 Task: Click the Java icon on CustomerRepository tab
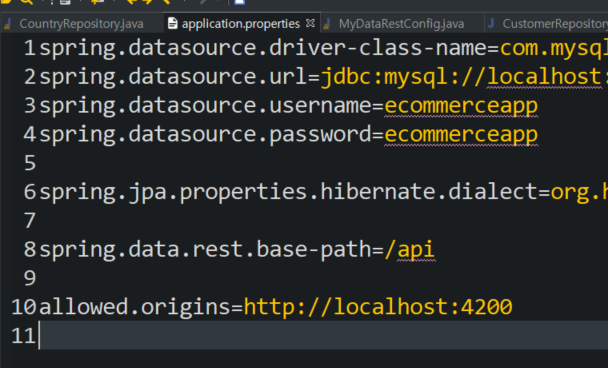pyautogui.click(x=491, y=24)
